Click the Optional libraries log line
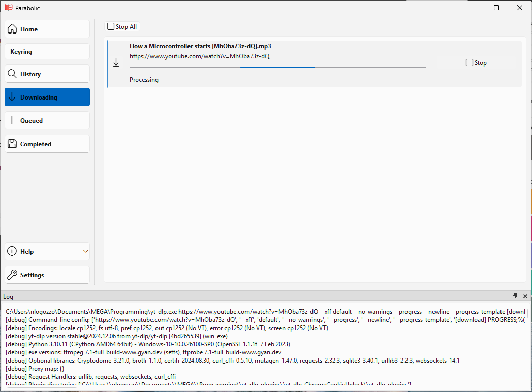The width and height of the screenshot is (532, 392). [x=232, y=361]
